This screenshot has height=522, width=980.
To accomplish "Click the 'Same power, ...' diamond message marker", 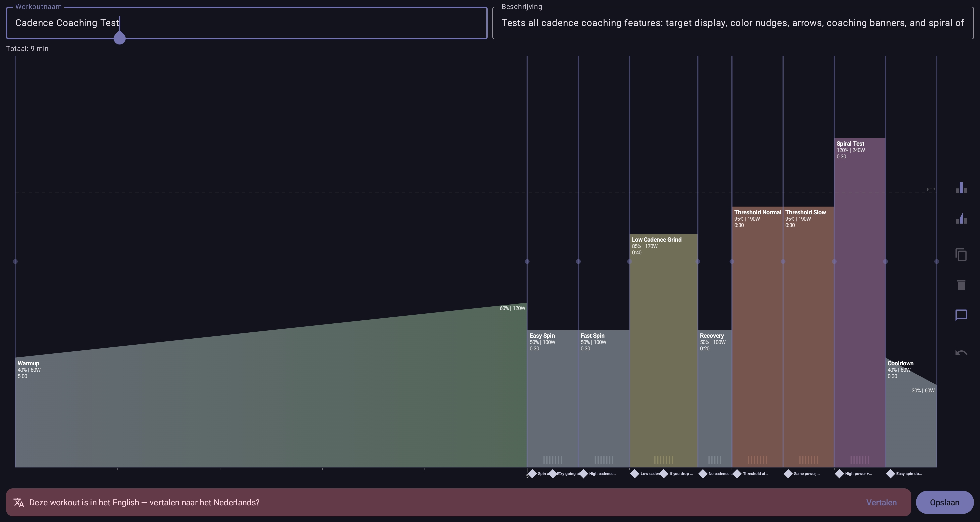I will (x=788, y=474).
